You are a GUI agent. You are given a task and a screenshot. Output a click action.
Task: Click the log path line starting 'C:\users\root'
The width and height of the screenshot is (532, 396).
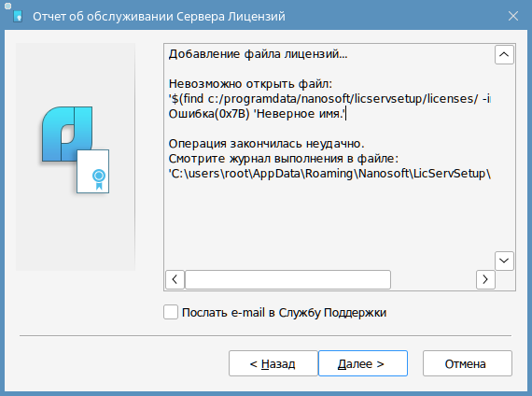pyautogui.click(x=329, y=174)
